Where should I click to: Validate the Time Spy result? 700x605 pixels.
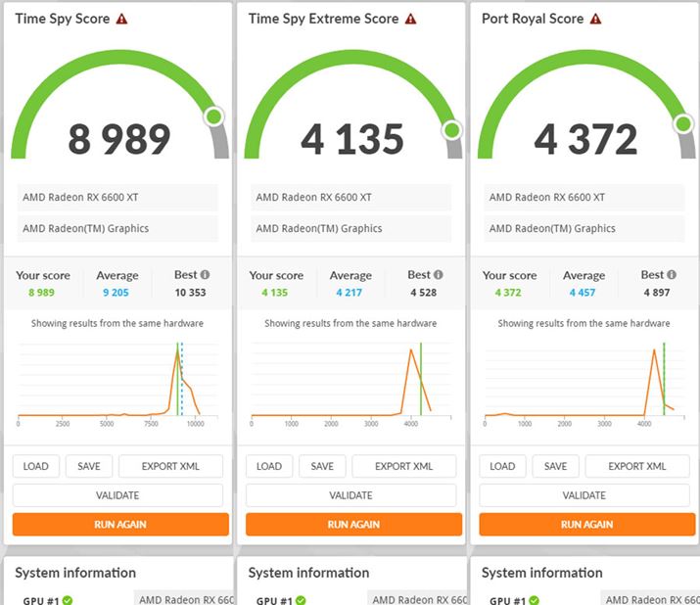click(117, 495)
